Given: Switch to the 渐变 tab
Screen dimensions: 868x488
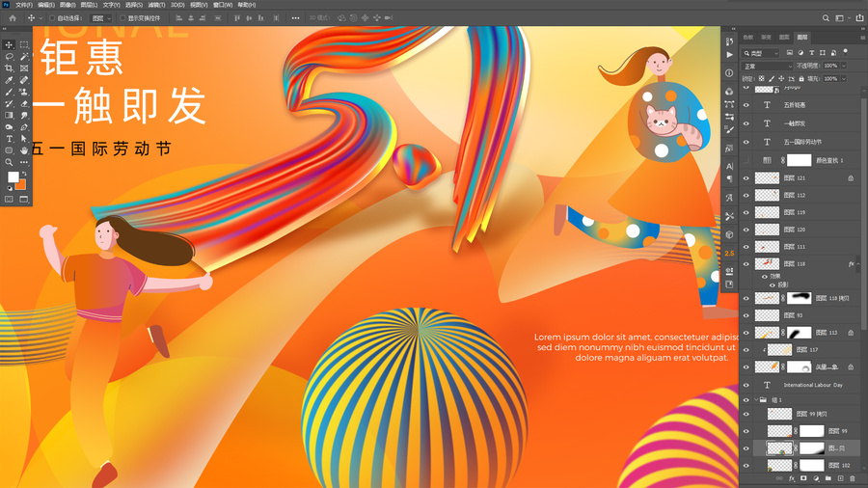Looking at the screenshot, I should coord(766,38).
